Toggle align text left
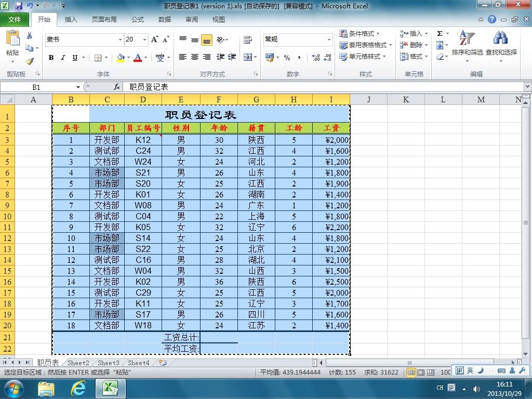This screenshot has width=532, height=399. tap(183, 57)
